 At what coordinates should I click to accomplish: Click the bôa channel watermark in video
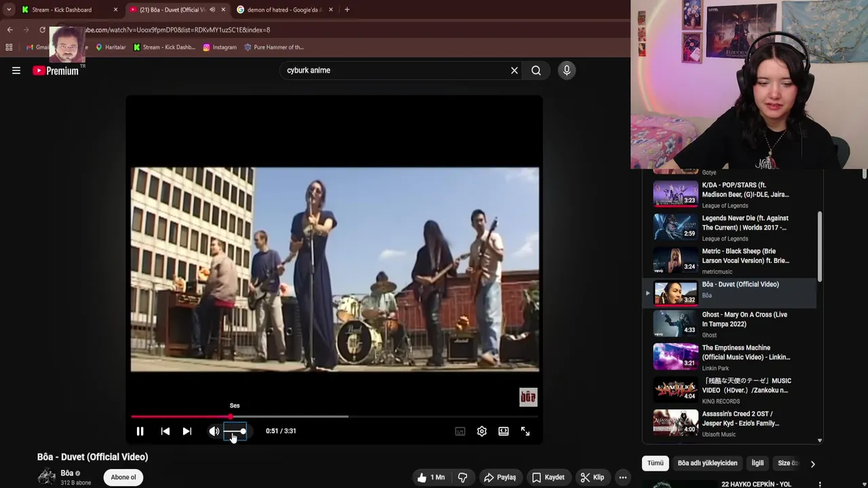coord(528,397)
